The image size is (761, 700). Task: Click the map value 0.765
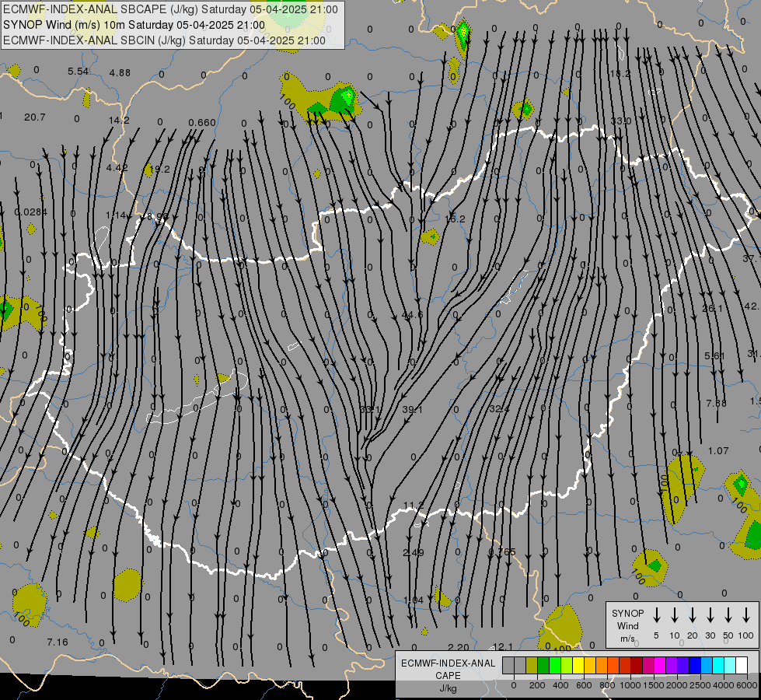click(502, 551)
